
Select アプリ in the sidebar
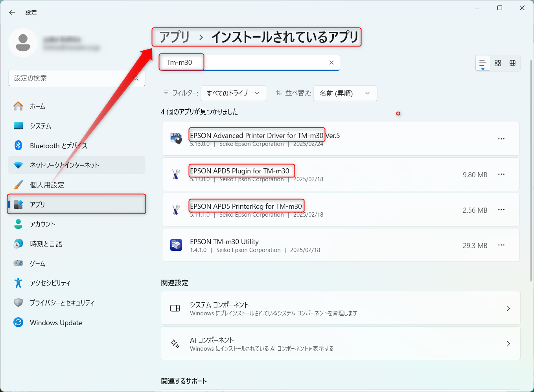pos(77,204)
